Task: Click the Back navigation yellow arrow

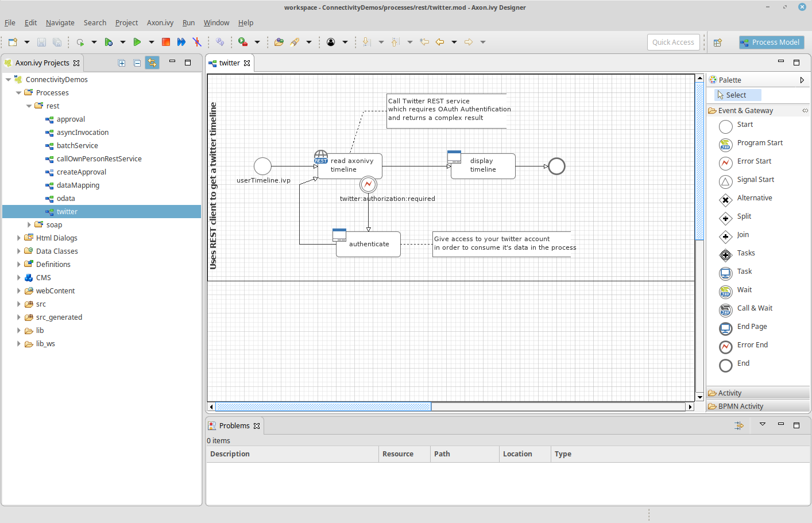Action: [x=440, y=42]
